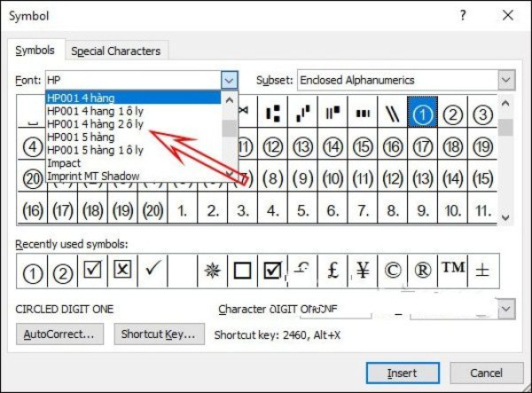
Task: Pick recently used copyright symbol
Action: point(393,271)
